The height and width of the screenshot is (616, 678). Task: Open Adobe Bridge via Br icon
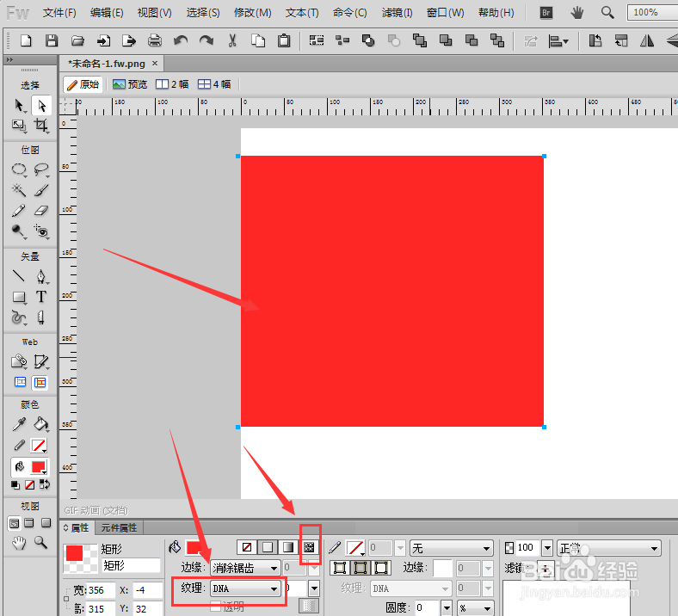click(546, 13)
